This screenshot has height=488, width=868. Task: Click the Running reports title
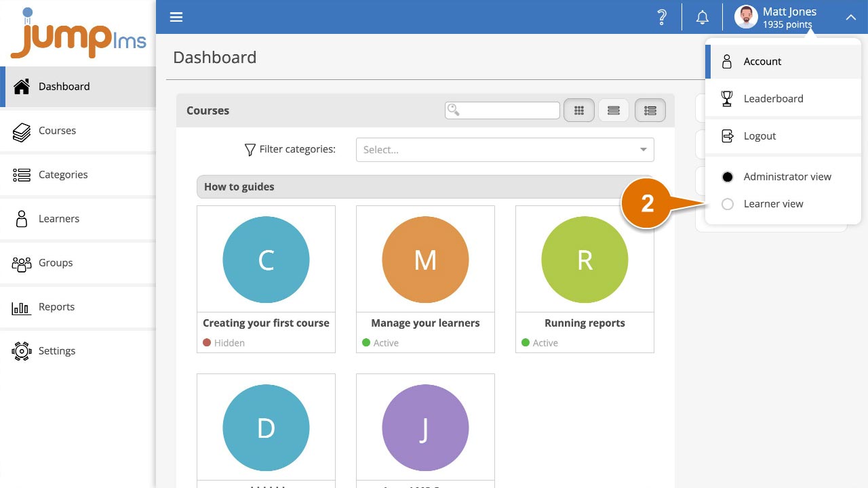585,323
